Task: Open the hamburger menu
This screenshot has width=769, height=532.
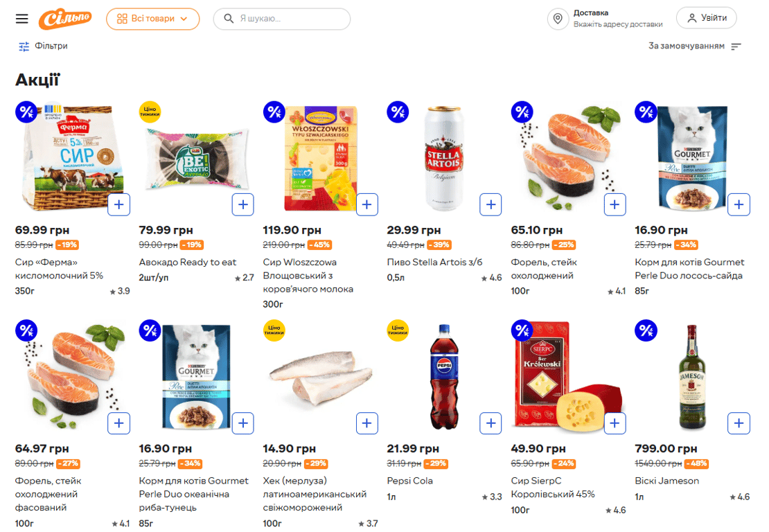Action: (x=22, y=19)
